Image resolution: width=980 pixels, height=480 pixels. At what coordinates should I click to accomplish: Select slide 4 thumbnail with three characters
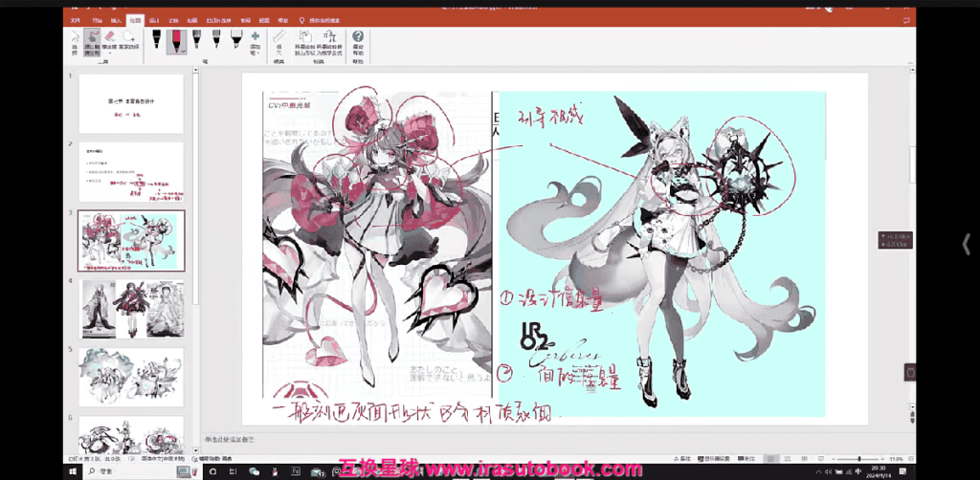point(131,309)
